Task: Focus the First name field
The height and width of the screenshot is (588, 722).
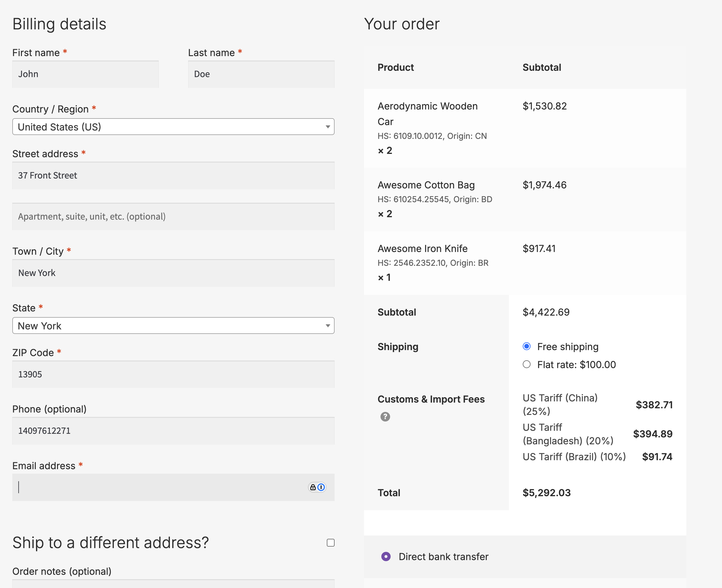Action: tap(86, 74)
